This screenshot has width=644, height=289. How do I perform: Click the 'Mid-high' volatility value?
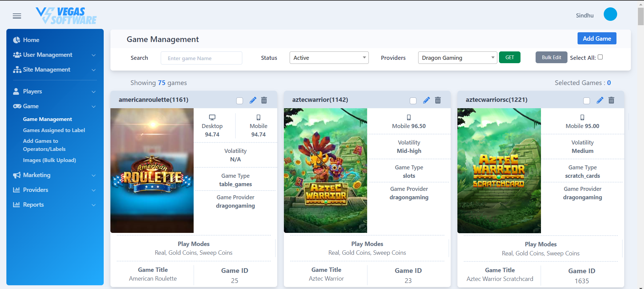click(x=409, y=151)
